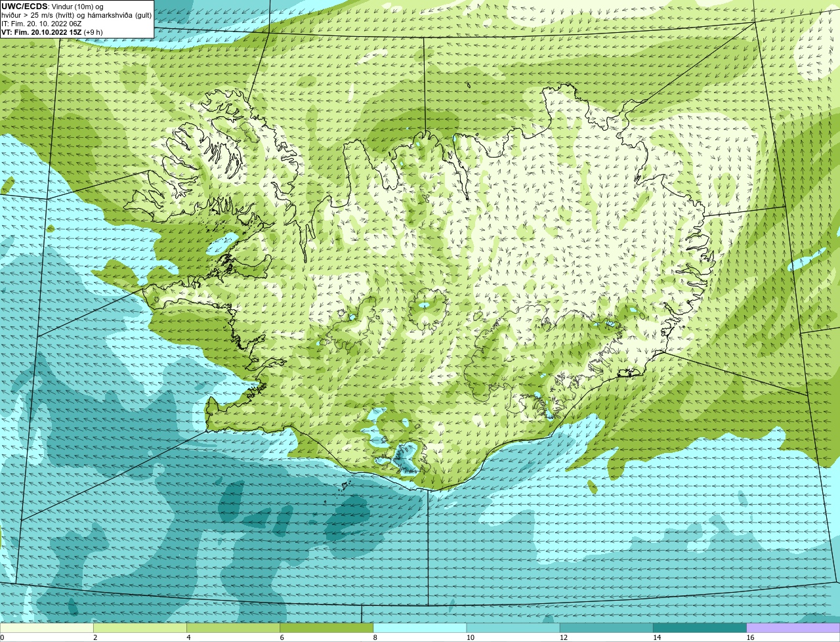Click the legend scale label "2"
Viewport: 840px width, 642px height.
point(95,637)
